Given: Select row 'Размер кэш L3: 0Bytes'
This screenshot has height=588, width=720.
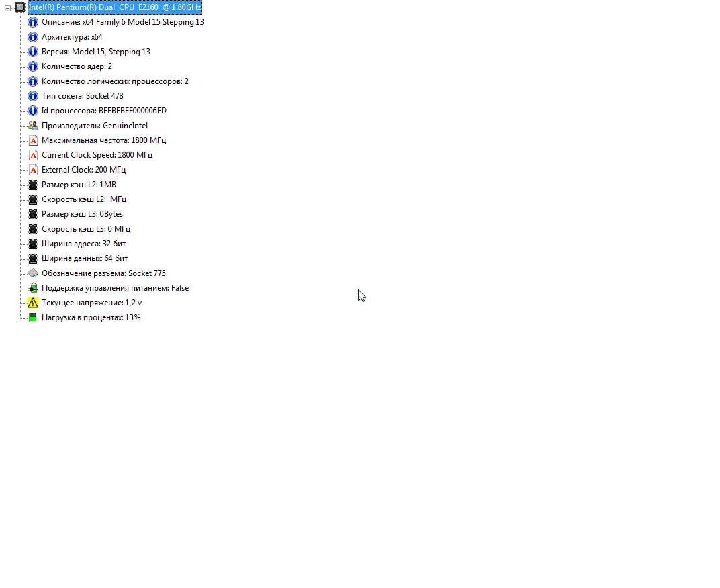Looking at the screenshot, I should (82, 214).
